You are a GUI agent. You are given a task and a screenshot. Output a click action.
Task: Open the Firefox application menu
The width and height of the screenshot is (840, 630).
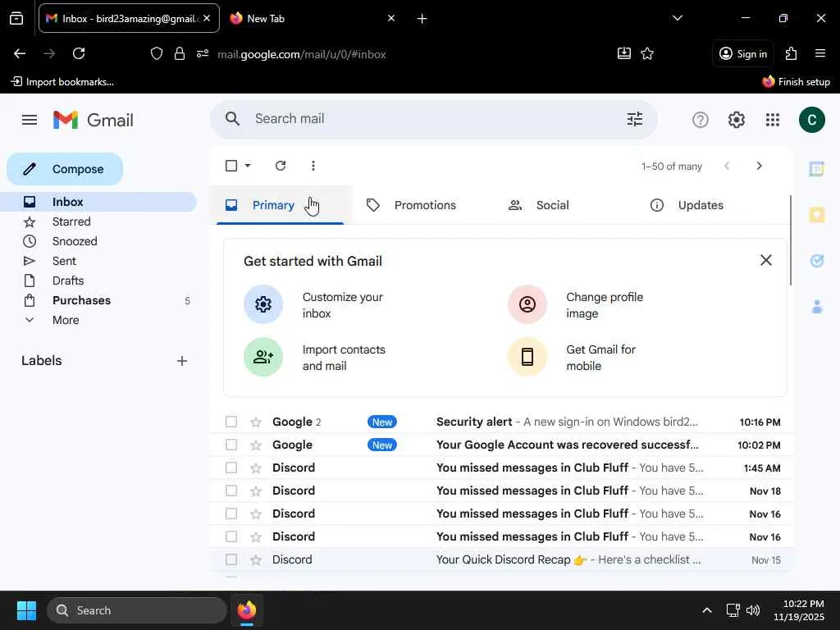[819, 53]
